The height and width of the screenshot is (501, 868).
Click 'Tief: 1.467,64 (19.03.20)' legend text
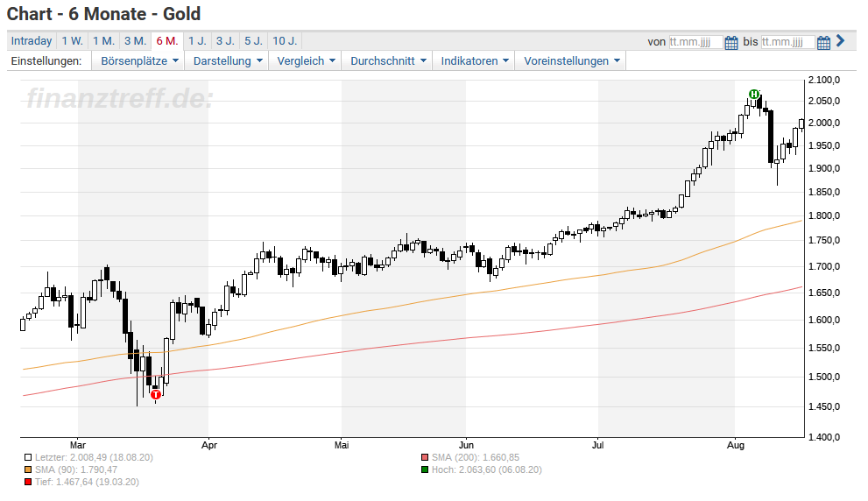pos(87,483)
